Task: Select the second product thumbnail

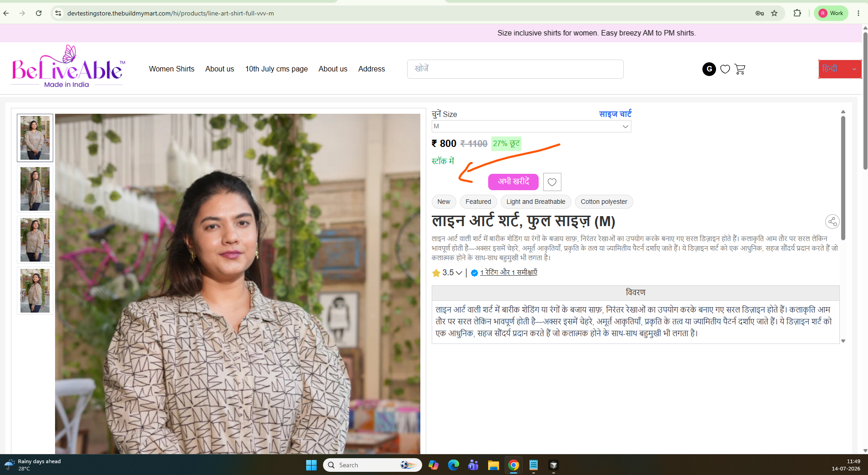Action: [x=35, y=189]
